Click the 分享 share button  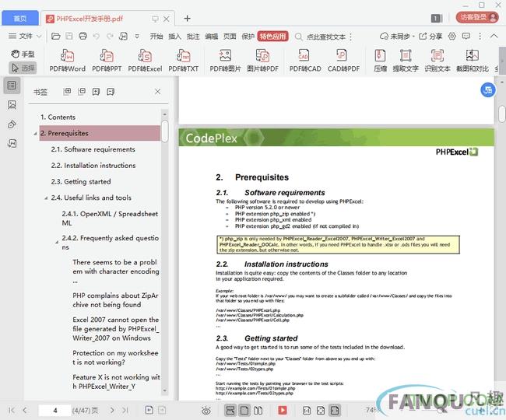point(430,36)
